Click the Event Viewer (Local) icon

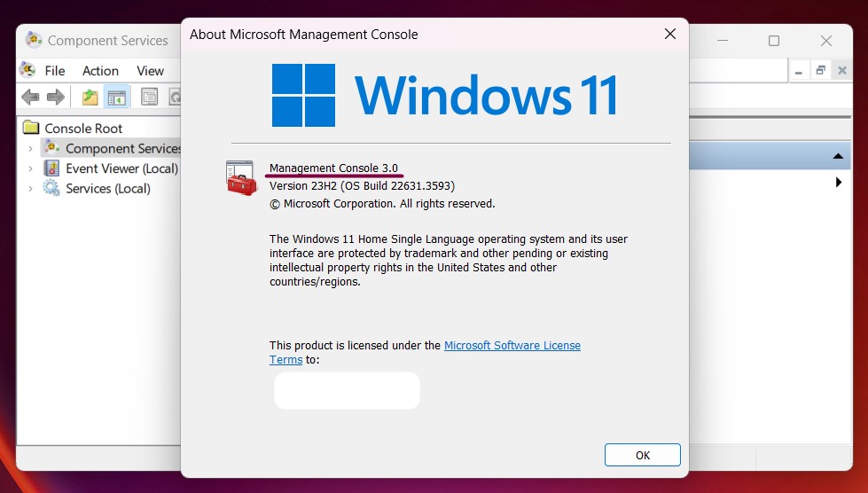(x=51, y=168)
